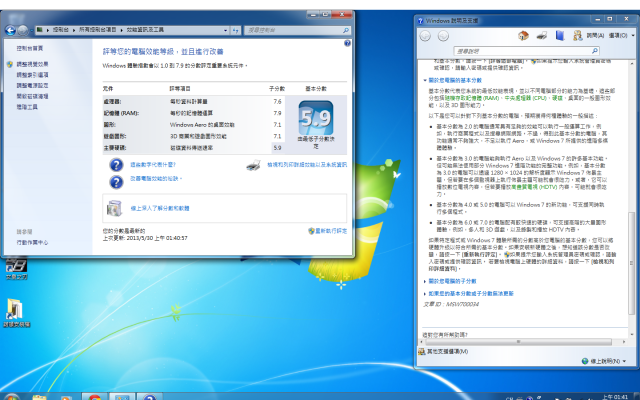Open 調整索引選項 in the sidebar
Screen dimensions: 640x400
pos(32,75)
